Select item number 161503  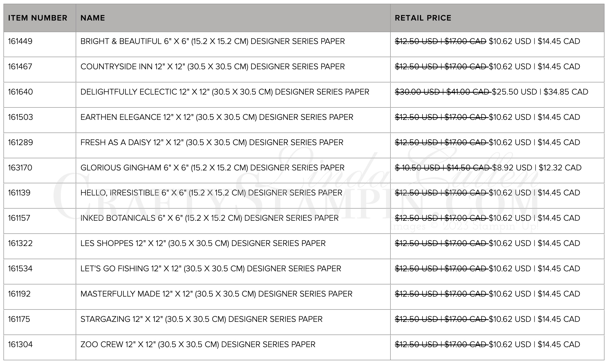[x=21, y=117]
